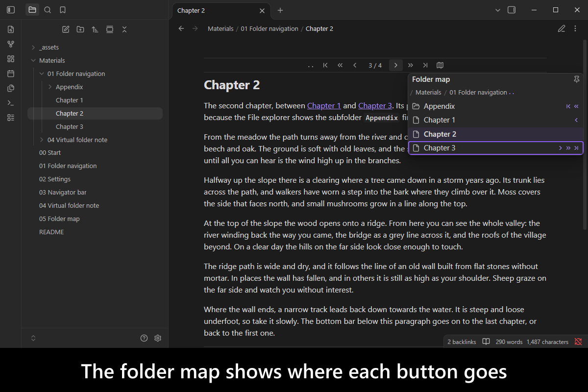This screenshot has height=392, width=588.
Task: Select Chapter 2 in file explorer
Action: pos(95,114)
